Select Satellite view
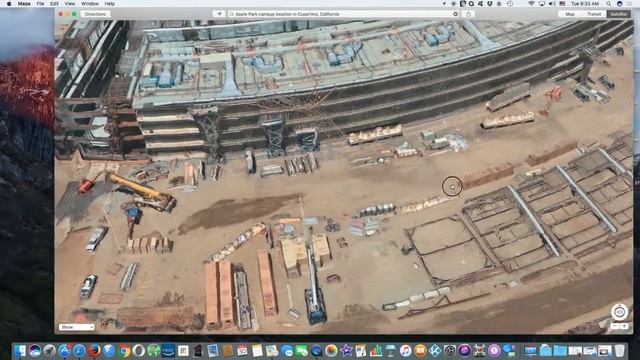640x360 pixels. pos(618,14)
